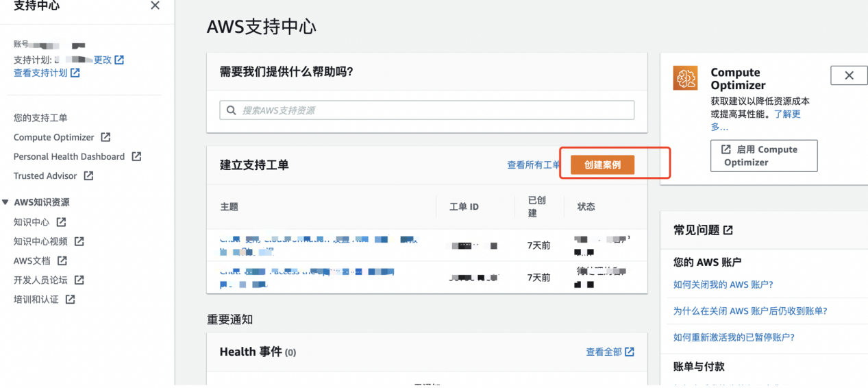Open Compute Optimizer in the sidebar
The width and height of the screenshot is (868, 388).
pos(54,137)
